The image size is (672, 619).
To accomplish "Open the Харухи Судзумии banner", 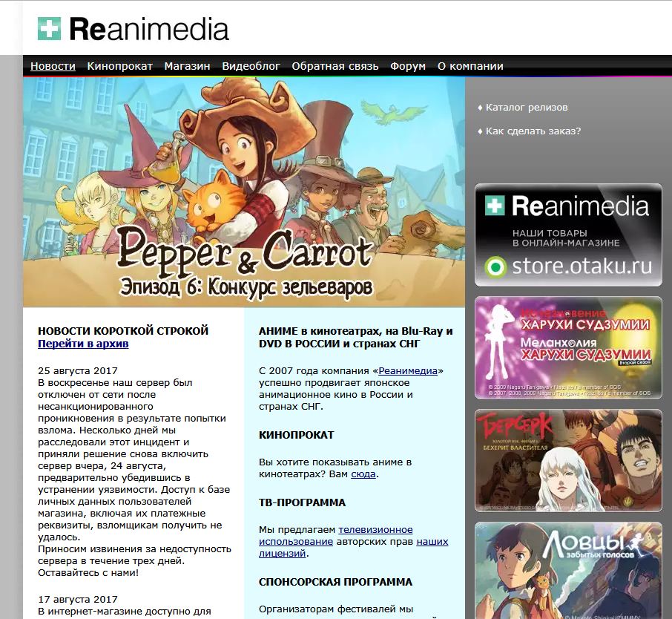I will 568,347.
